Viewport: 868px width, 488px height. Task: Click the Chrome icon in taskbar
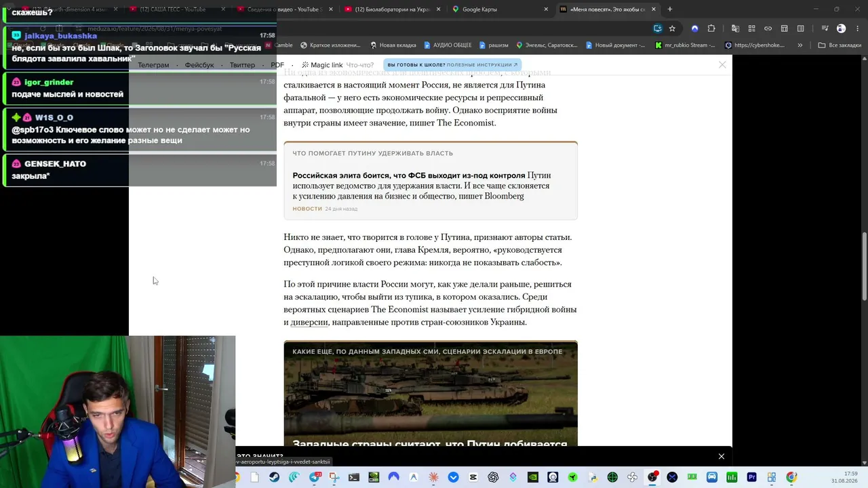coord(791,477)
